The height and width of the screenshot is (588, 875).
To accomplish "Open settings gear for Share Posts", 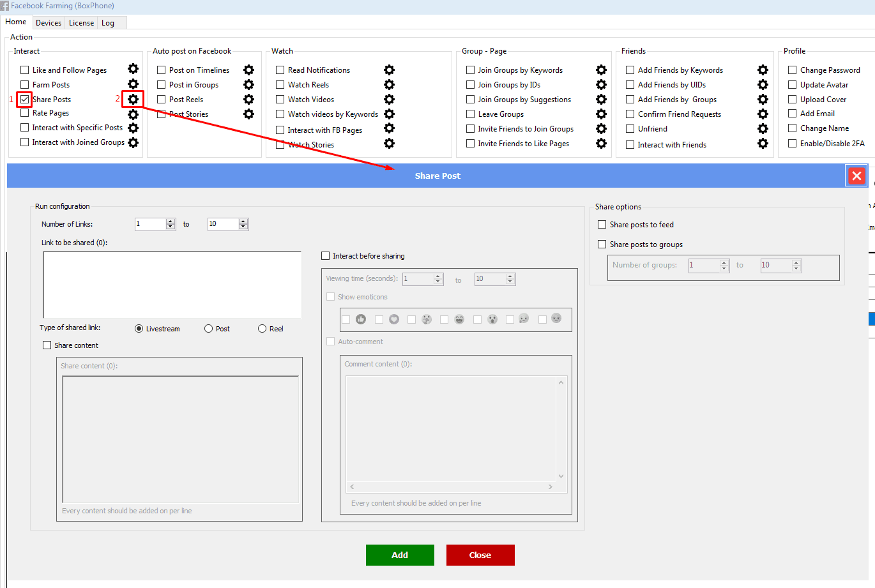I will [x=133, y=99].
